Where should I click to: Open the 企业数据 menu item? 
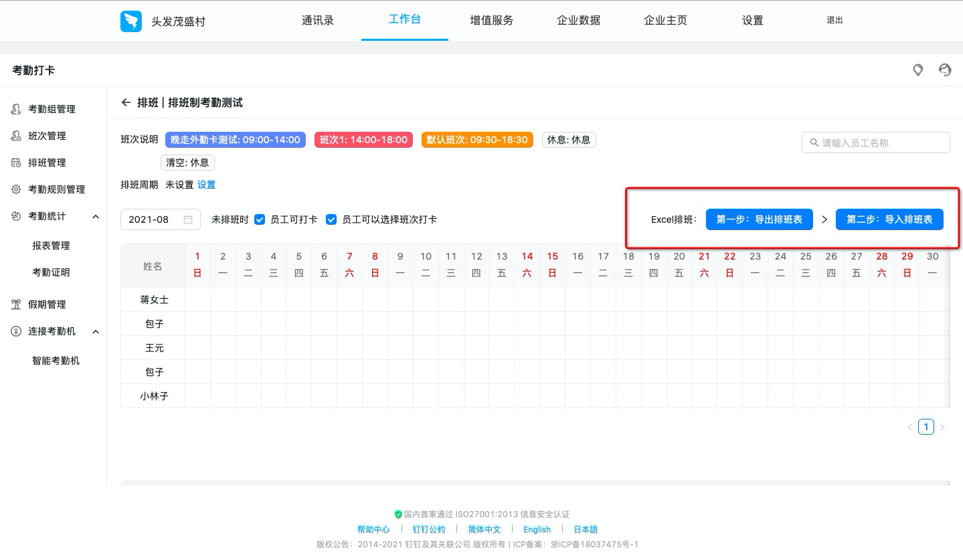[x=578, y=20]
